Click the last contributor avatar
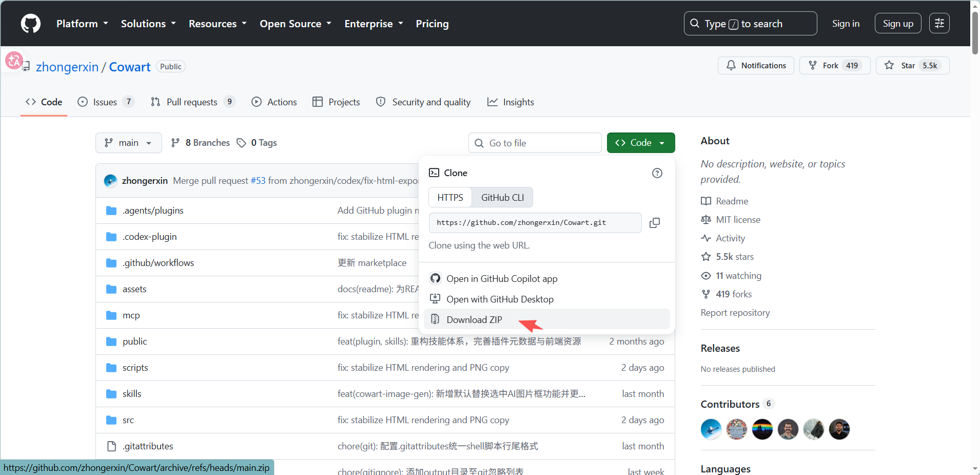The image size is (980, 475). click(x=839, y=429)
